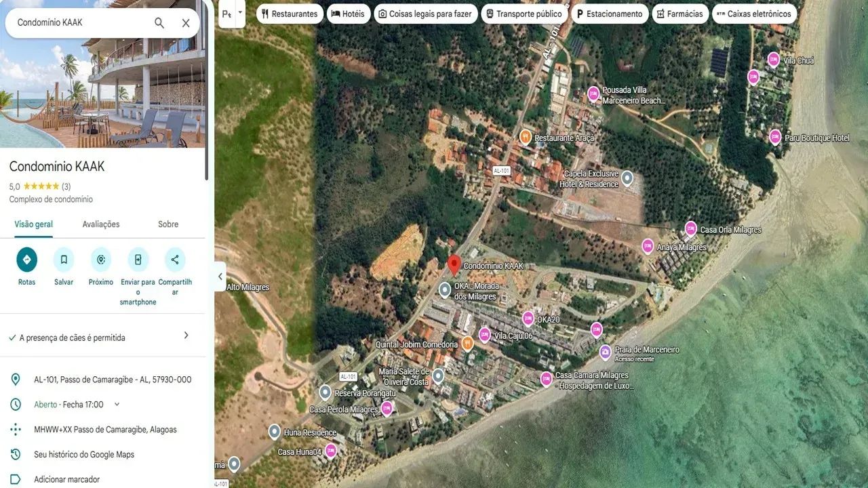Image resolution: width=868 pixels, height=488 pixels.
Task: Select Quintal Jobim Comedoria restaurant pin
Action: point(467,344)
